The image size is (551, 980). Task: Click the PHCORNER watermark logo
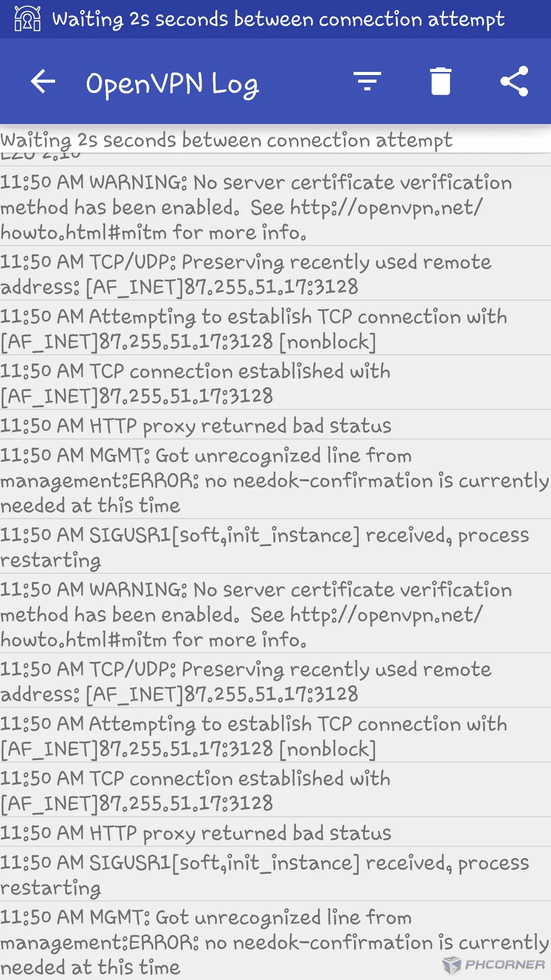[494, 964]
